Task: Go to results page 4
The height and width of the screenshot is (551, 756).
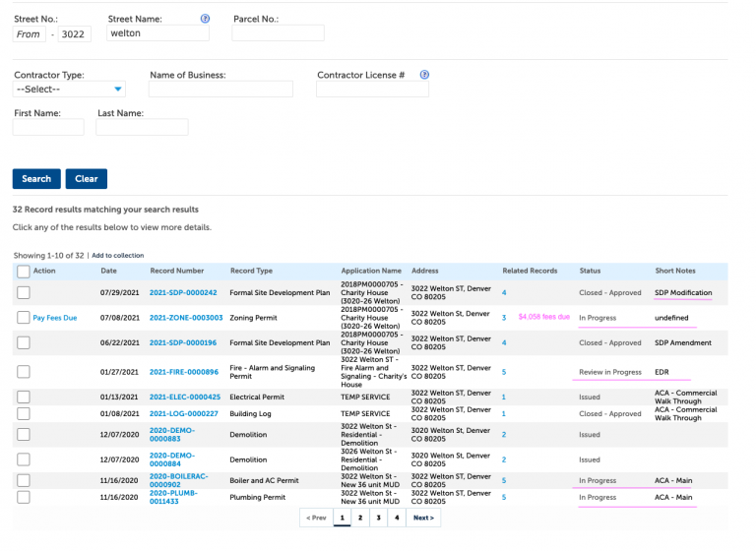Action: point(397,518)
